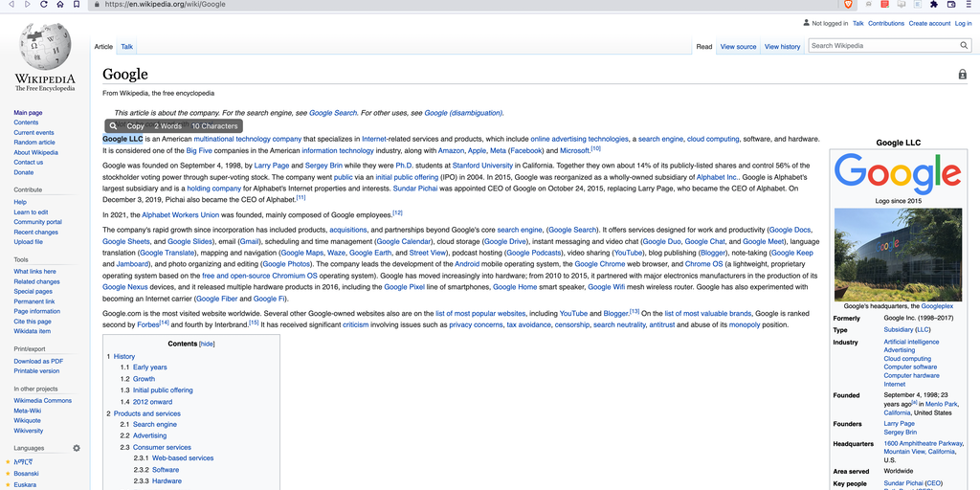Hide the Contents table via [hide]
The width and height of the screenshot is (980, 490).
[207, 344]
